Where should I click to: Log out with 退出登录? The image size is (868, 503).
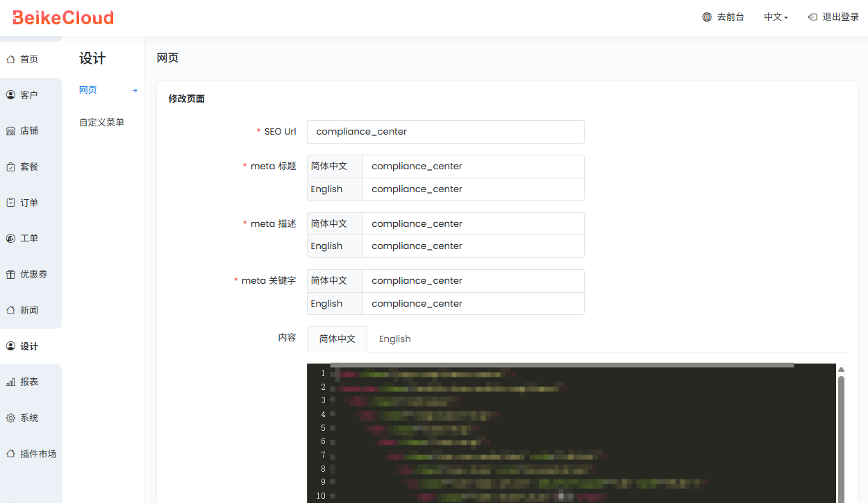pos(833,17)
